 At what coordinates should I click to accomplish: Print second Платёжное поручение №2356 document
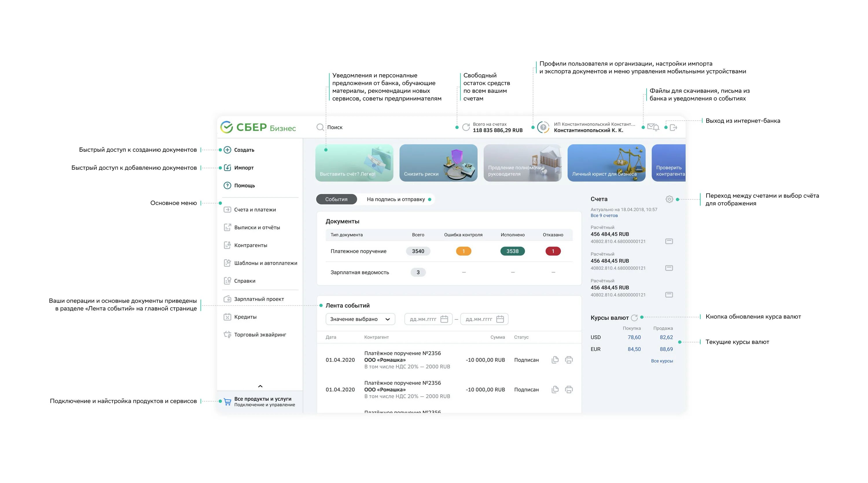coord(569,389)
